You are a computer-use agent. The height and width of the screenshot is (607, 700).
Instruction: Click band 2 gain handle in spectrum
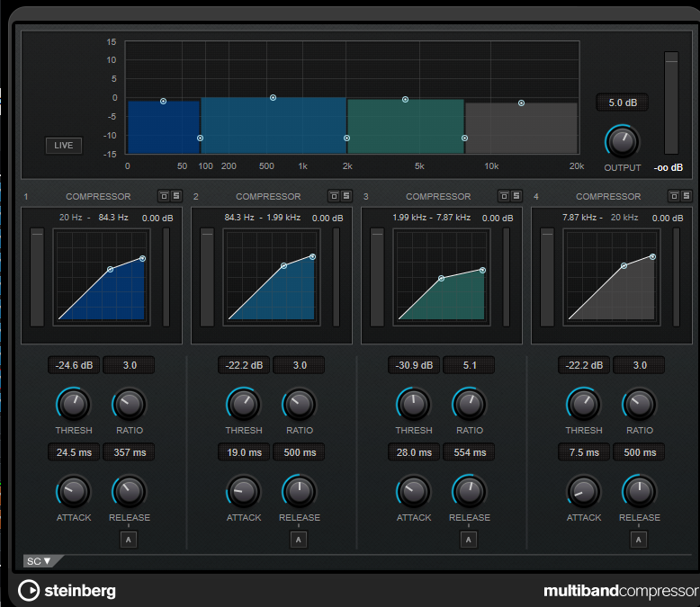click(x=273, y=98)
